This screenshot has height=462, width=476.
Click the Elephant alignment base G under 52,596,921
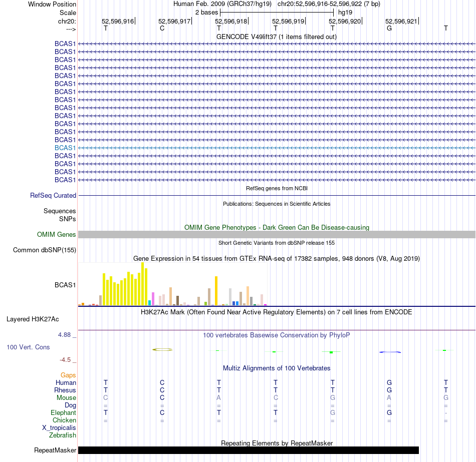pos(389,412)
